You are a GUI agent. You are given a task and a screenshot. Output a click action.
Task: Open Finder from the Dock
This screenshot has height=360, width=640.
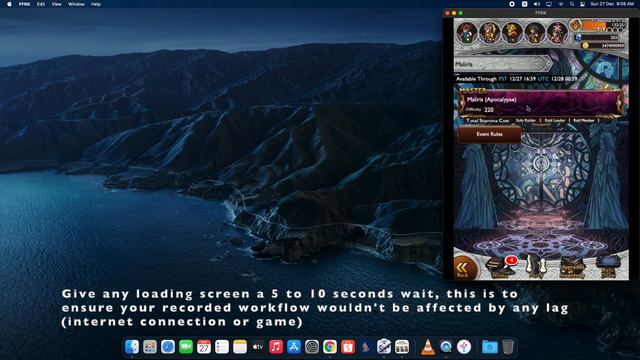(132, 347)
